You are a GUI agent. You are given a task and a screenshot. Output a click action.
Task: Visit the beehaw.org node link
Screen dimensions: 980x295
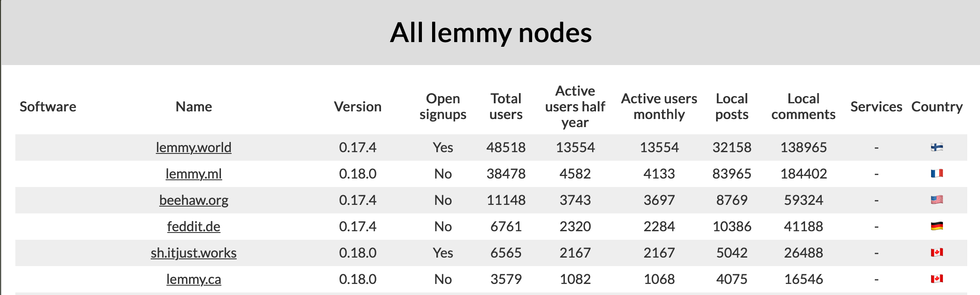tap(194, 200)
